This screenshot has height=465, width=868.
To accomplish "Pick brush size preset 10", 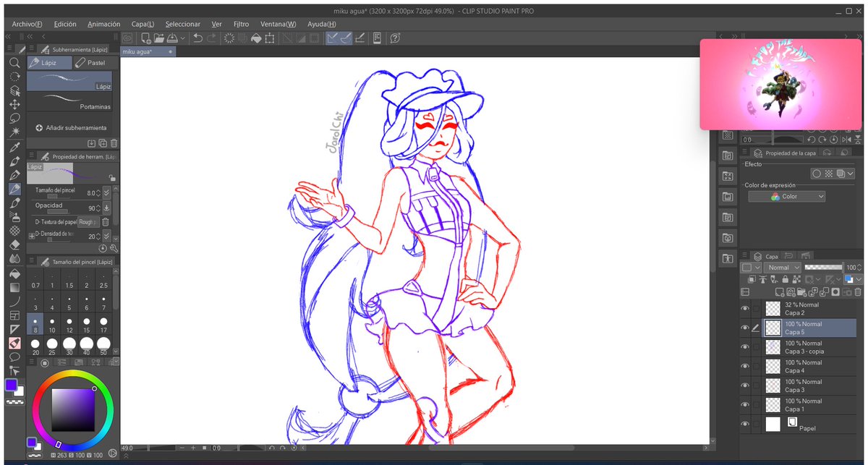I will tap(52, 325).
